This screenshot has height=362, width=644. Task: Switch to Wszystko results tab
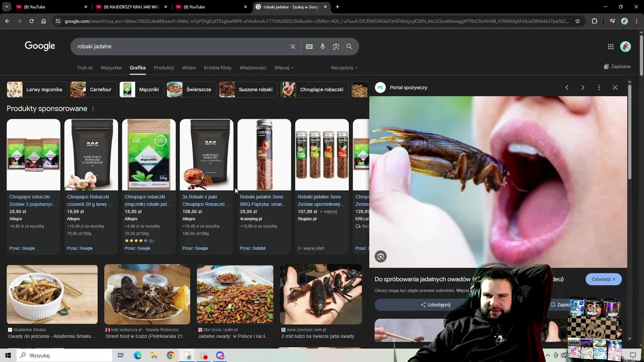point(111,68)
